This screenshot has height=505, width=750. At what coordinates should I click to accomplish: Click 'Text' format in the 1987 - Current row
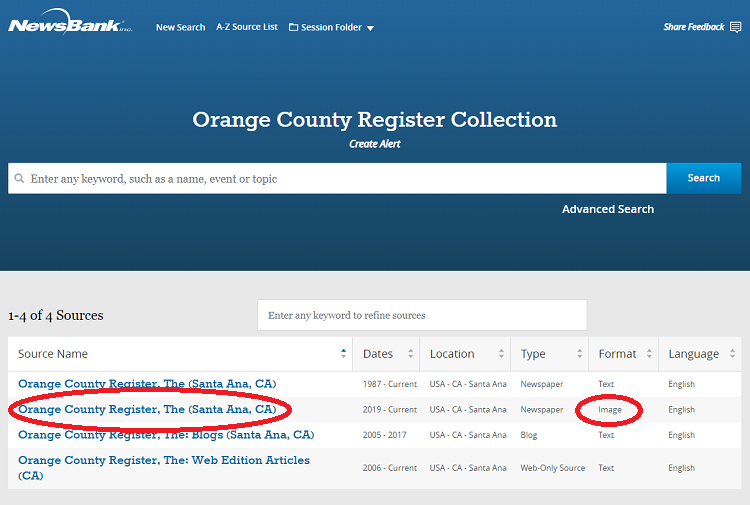click(x=606, y=384)
